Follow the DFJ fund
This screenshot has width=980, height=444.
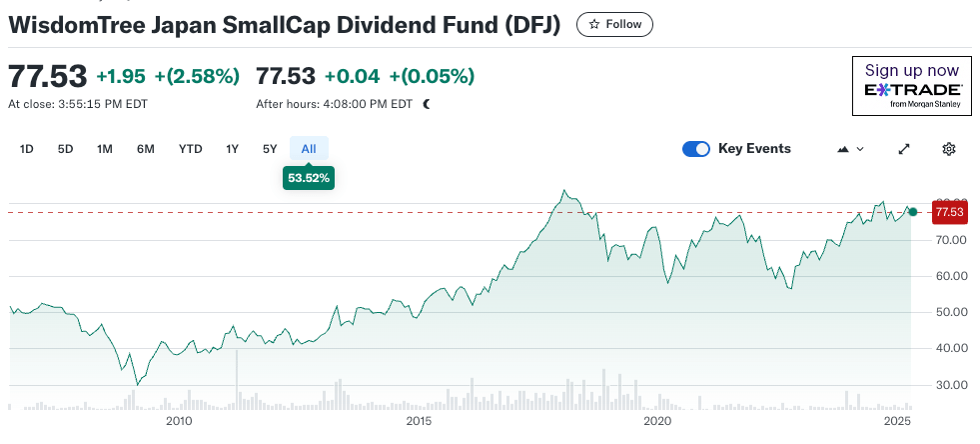614,24
